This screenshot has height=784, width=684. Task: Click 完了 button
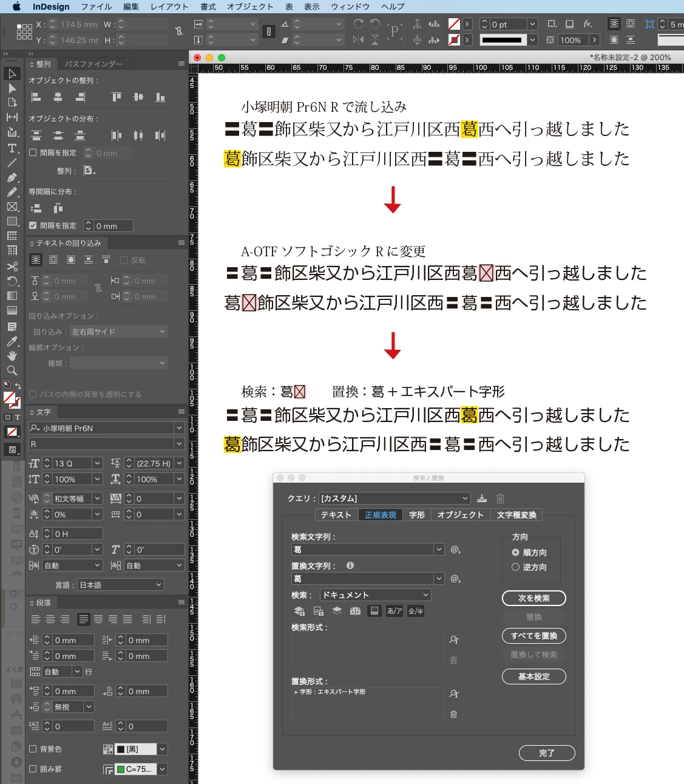coord(547,753)
